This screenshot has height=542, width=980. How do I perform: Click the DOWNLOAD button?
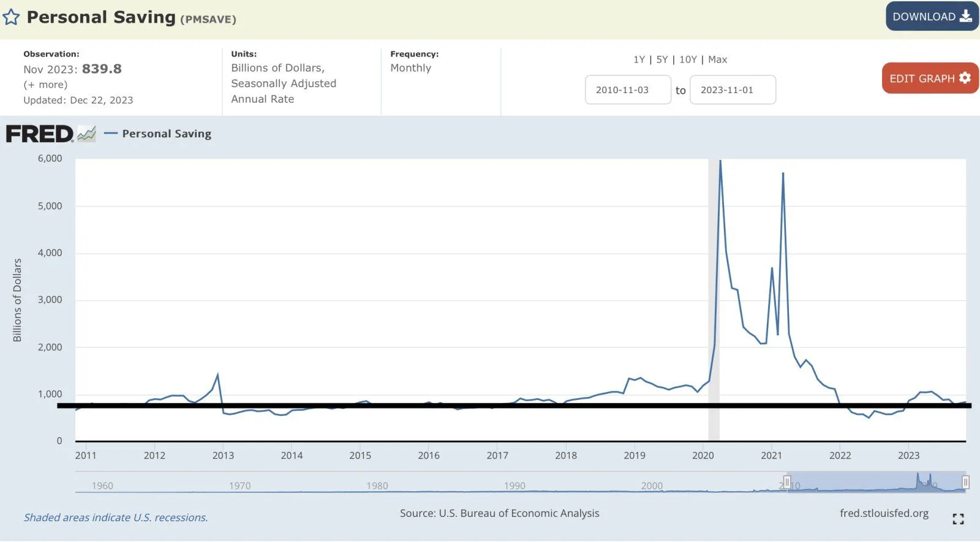coord(932,17)
